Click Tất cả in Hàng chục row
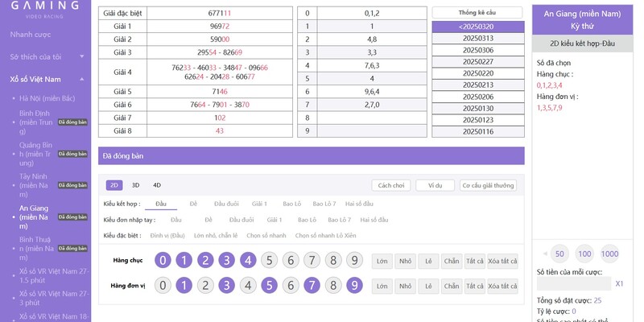Screen dimensions: 644x322 point(474,261)
